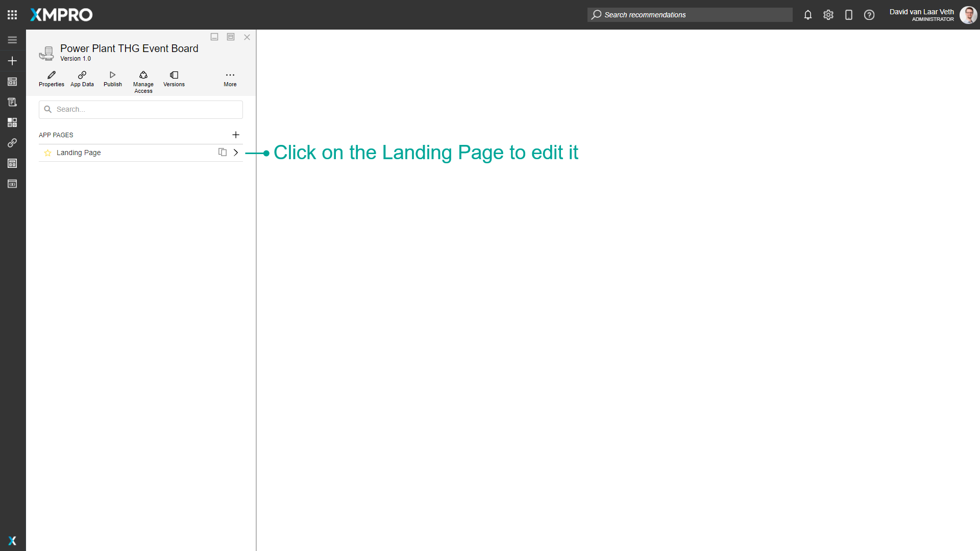Click the mobile device icon in header
The width and height of the screenshot is (980, 551).
(x=849, y=15)
